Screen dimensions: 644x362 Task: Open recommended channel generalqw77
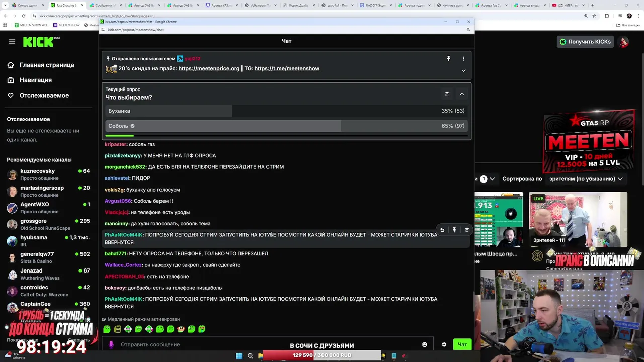48,257
